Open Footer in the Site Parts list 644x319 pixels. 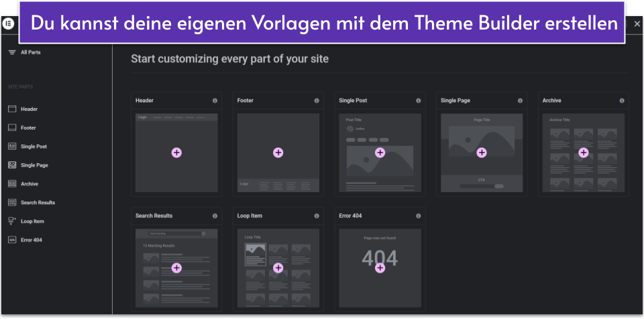(x=28, y=128)
